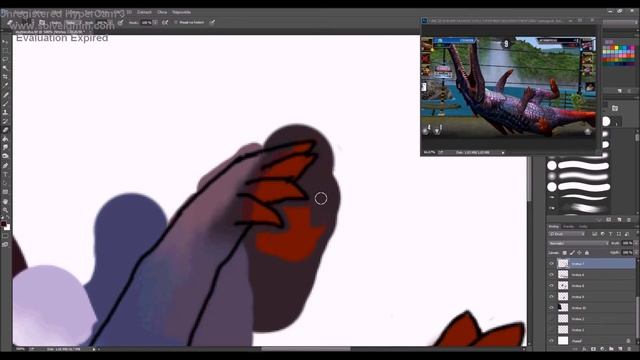Lock all layer attributes
Screen dimensions: 640x360
587,253
